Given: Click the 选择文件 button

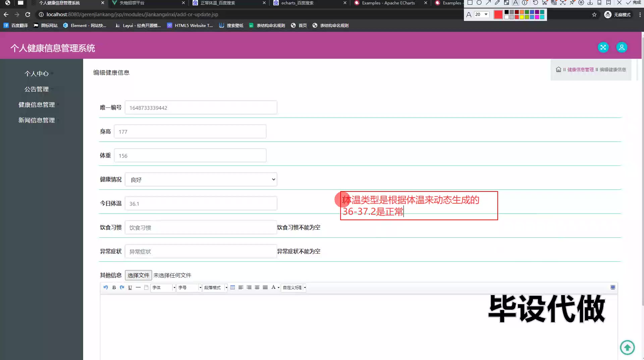Looking at the screenshot, I should coord(138,275).
